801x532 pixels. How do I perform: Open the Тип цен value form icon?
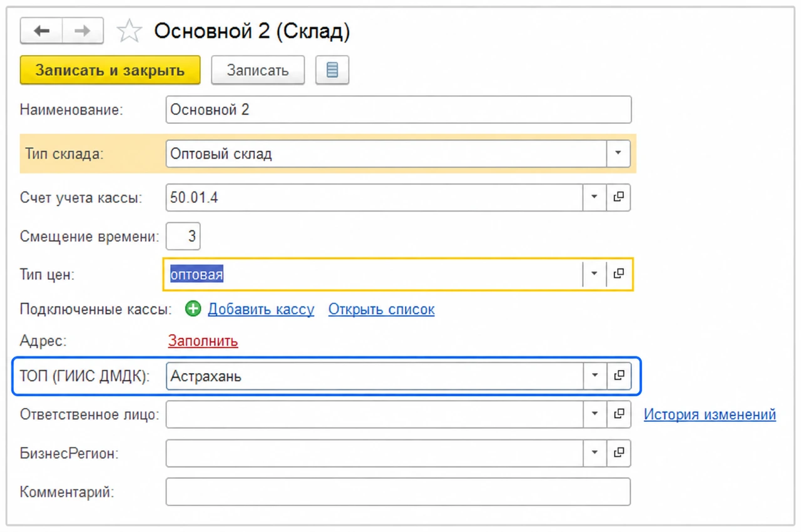pyautogui.click(x=618, y=274)
